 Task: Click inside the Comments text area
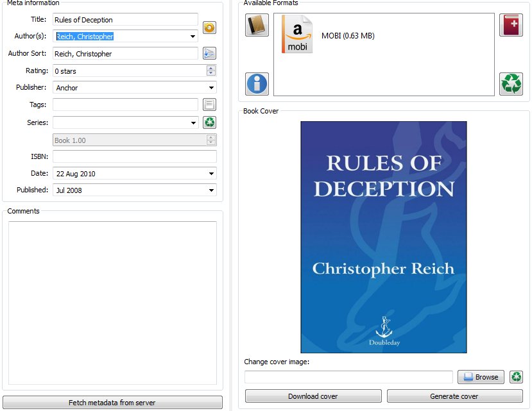113,303
